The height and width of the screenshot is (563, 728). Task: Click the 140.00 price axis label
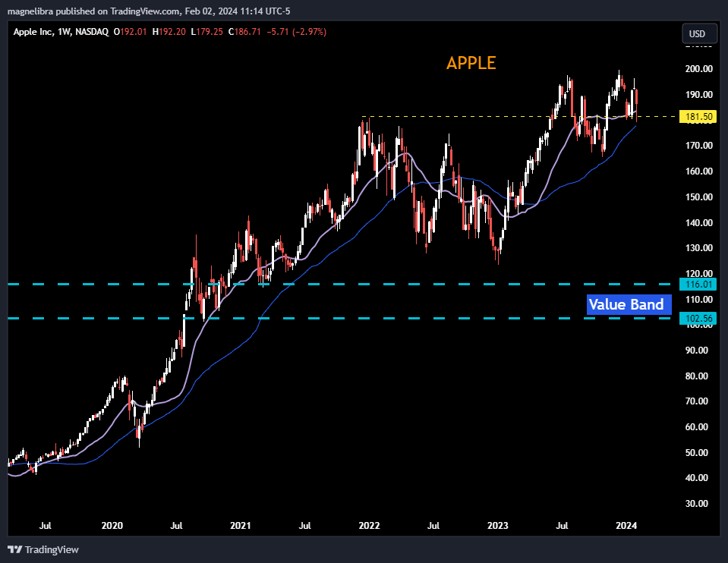[698, 223]
